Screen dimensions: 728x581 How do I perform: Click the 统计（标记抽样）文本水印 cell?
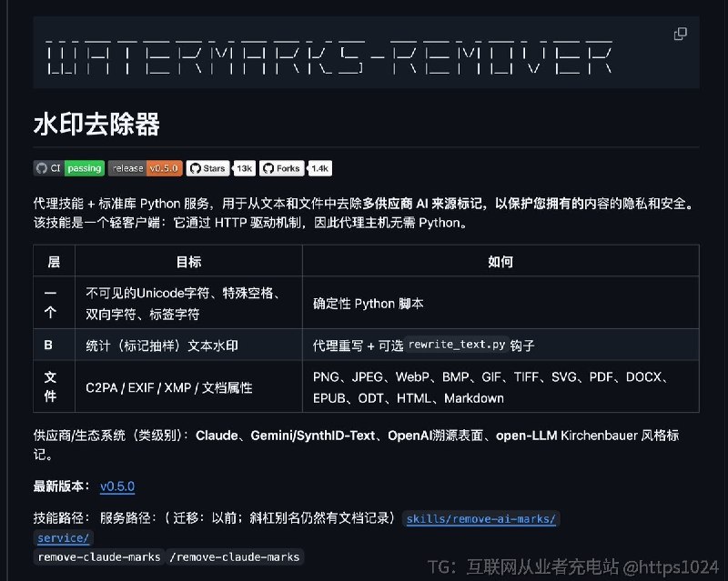pos(188,346)
